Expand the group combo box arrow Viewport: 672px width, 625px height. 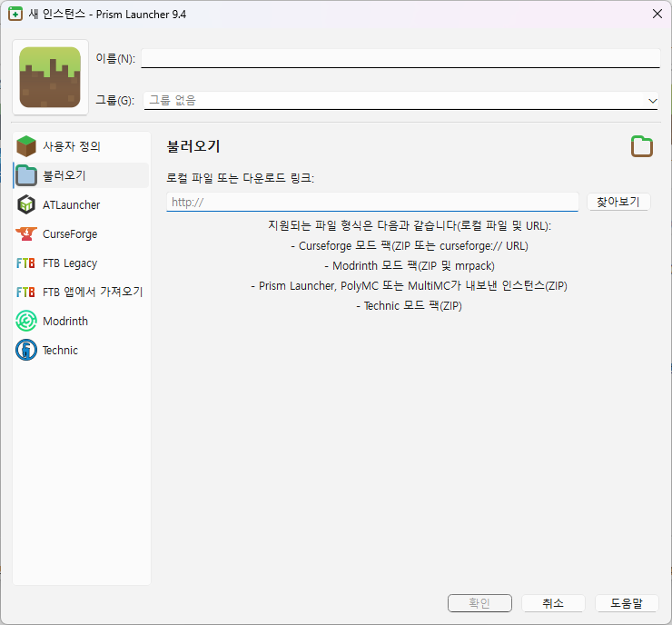coord(652,101)
